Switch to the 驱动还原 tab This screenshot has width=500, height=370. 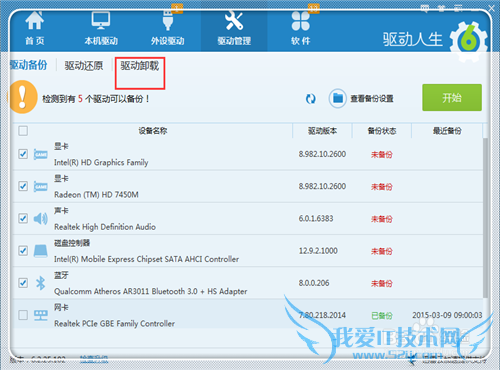84,66
